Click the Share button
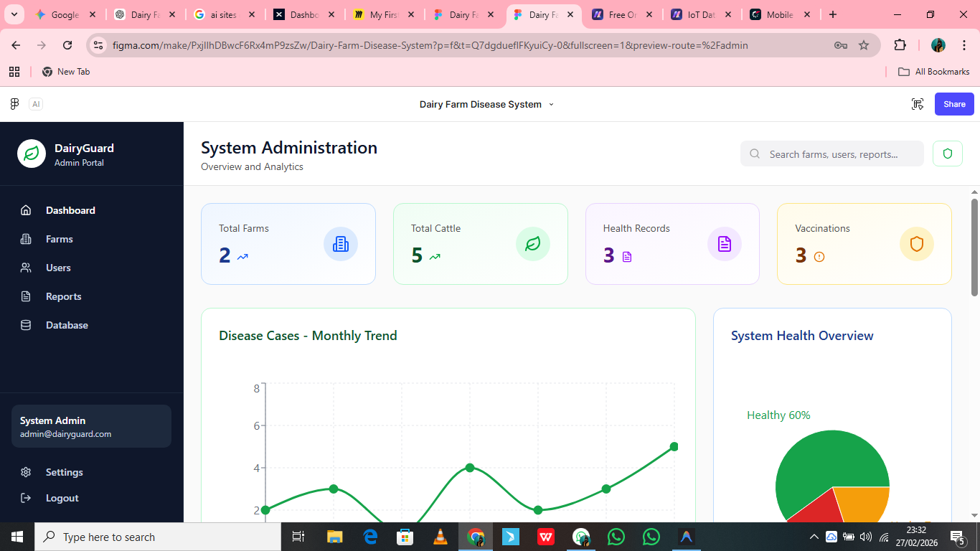The image size is (980, 551). click(954, 104)
